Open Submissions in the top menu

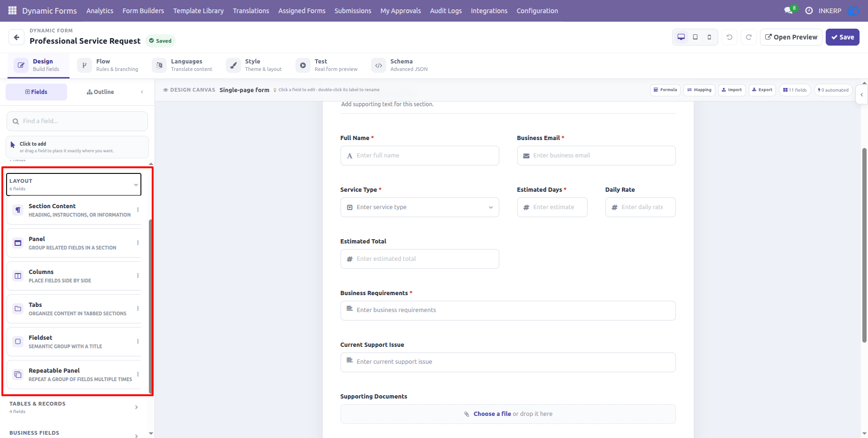click(x=353, y=10)
